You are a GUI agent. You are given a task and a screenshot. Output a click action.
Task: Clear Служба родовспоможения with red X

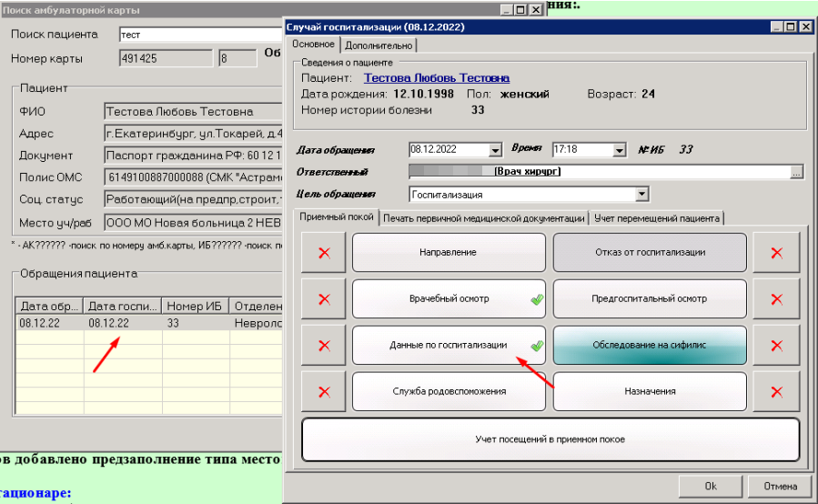323,392
